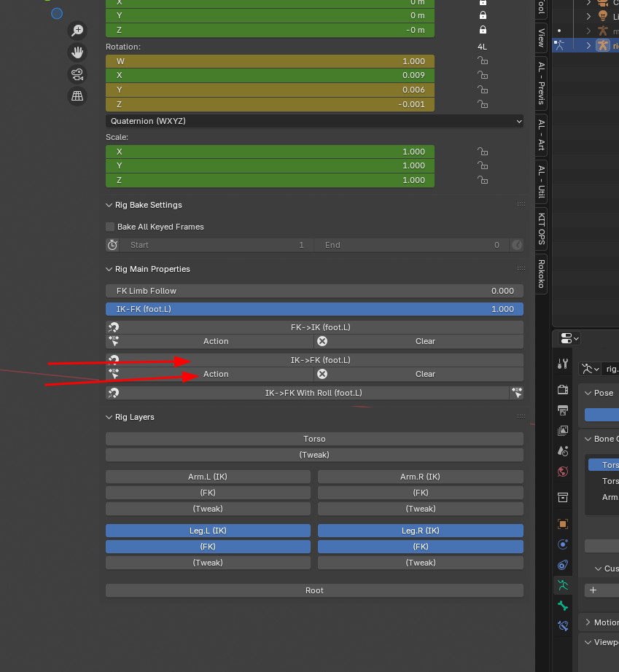Open the View Layer properties icon
Screen dimensions: 619x672
(563, 430)
